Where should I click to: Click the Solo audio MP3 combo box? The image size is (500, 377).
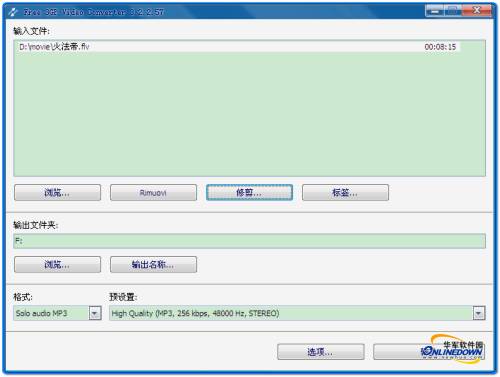(x=57, y=313)
